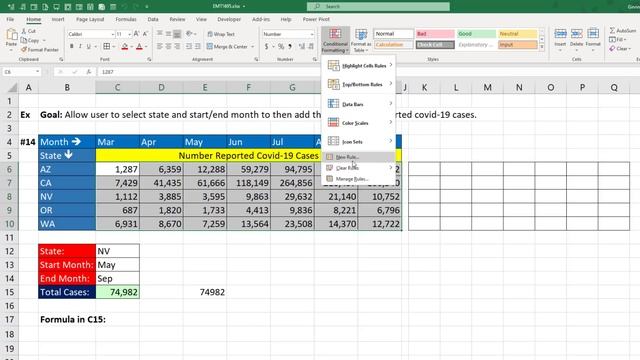
Task: Click the Orientation icon
Action: coord(189,34)
